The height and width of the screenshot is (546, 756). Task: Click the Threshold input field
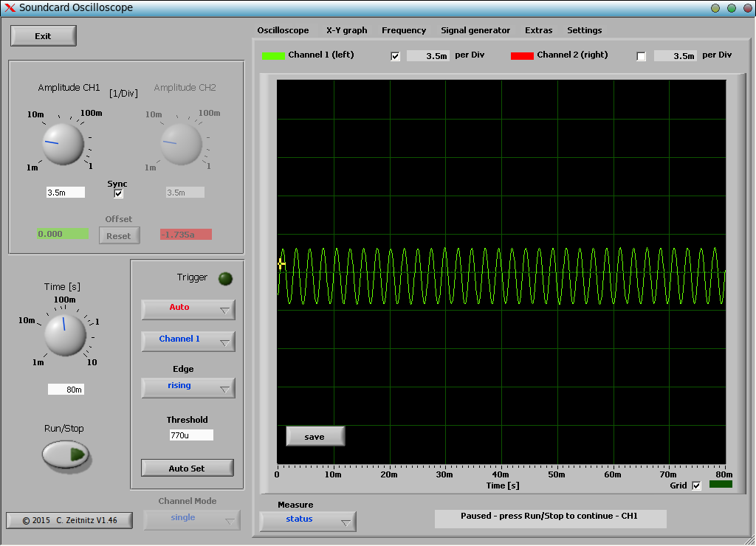(191, 435)
